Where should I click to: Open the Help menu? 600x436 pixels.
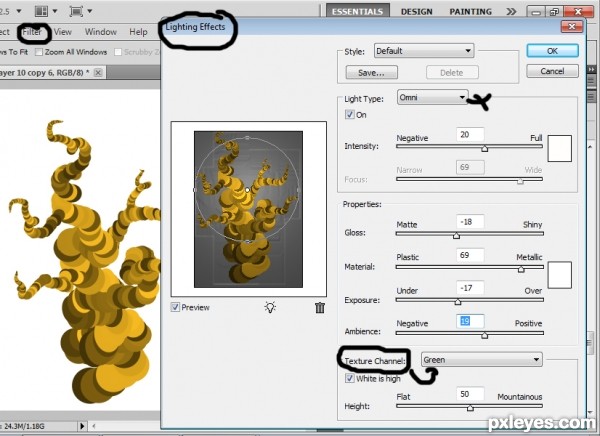pyautogui.click(x=138, y=32)
